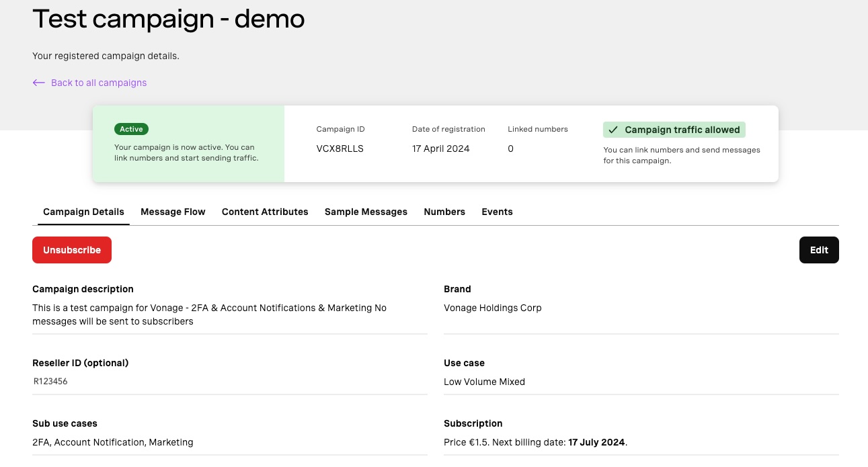The height and width of the screenshot is (467, 868).
Task: Open the Numbers tab
Action: pos(444,212)
